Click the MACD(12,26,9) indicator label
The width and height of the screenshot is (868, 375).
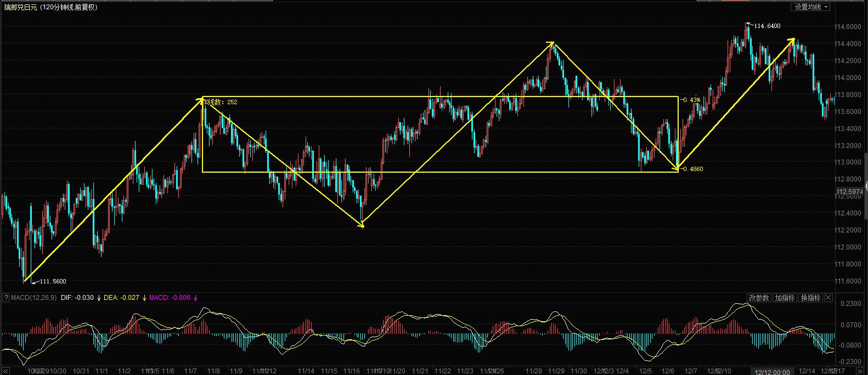pos(33,298)
